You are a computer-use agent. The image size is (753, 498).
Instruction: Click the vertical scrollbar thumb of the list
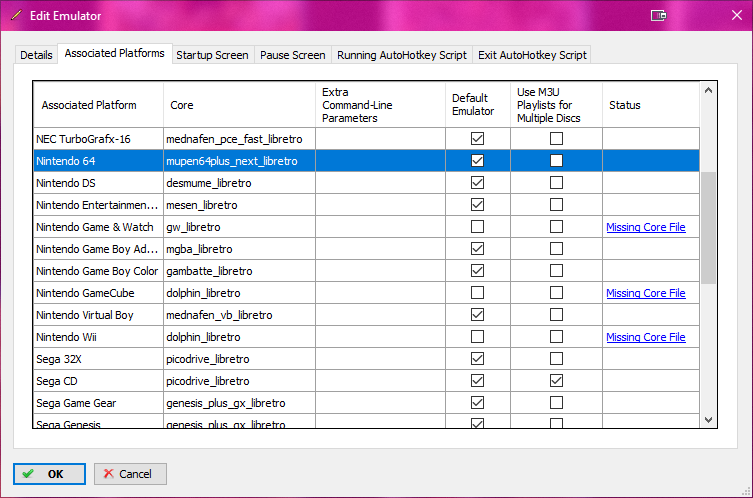pyautogui.click(x=708, y=228)
